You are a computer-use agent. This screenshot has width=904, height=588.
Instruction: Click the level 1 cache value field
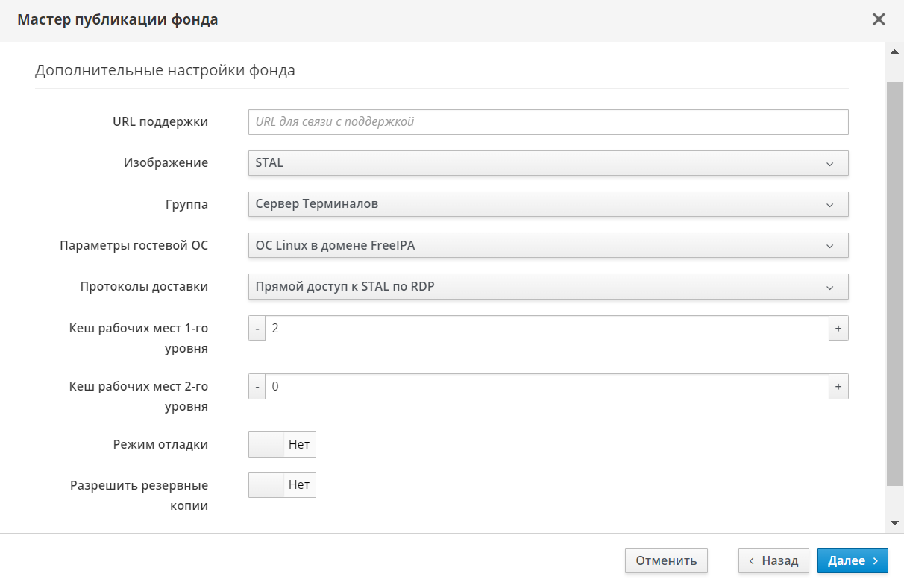coord(546,329)
